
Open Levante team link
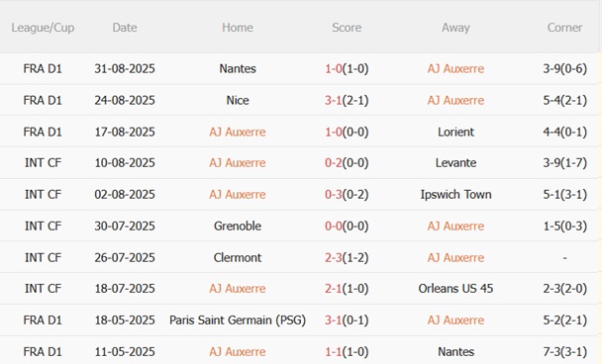point(455,163)
